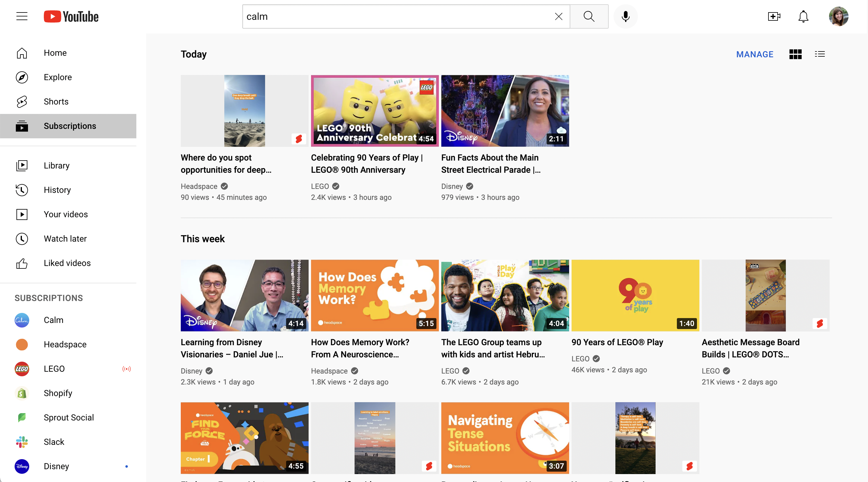Click the Explore icon in sidebar
The image size is (868, 482).
21,76
